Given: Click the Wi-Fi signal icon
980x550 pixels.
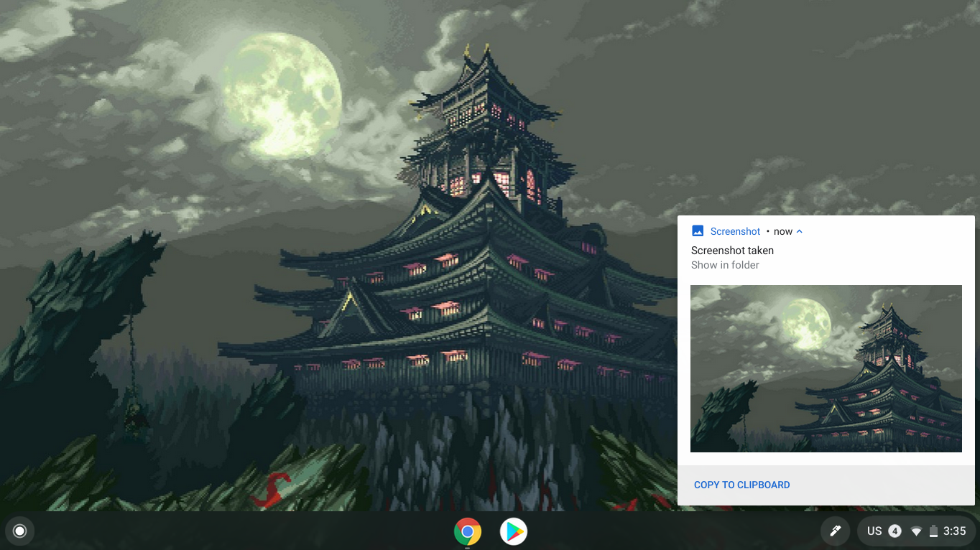Looking at the screenshot, I should (916, 531).
